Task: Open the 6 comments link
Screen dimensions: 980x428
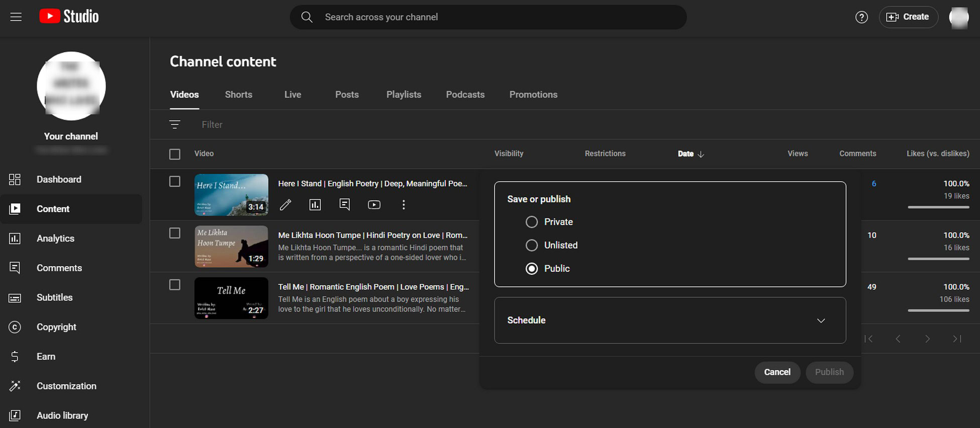Action: [874, 184]
